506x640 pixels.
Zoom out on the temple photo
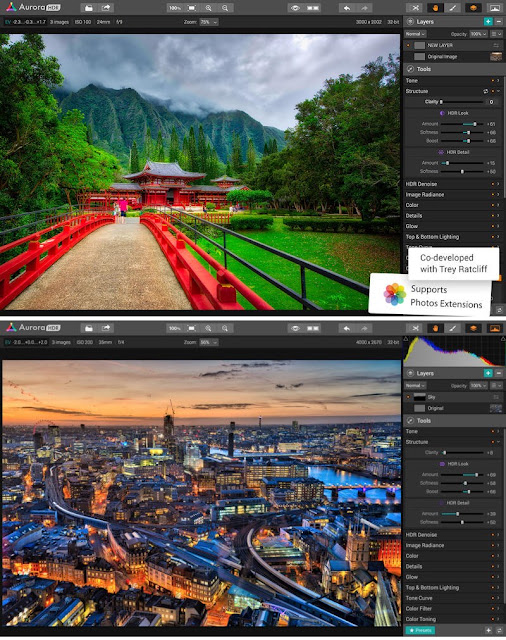(225, 8)
